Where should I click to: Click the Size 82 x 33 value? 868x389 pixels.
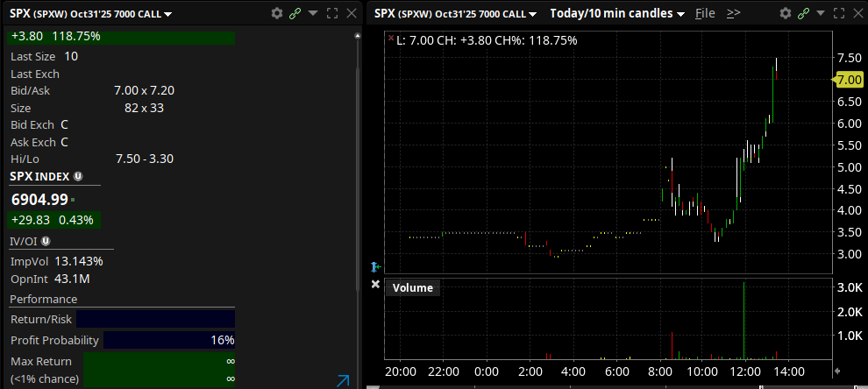[x=145, y=108]
